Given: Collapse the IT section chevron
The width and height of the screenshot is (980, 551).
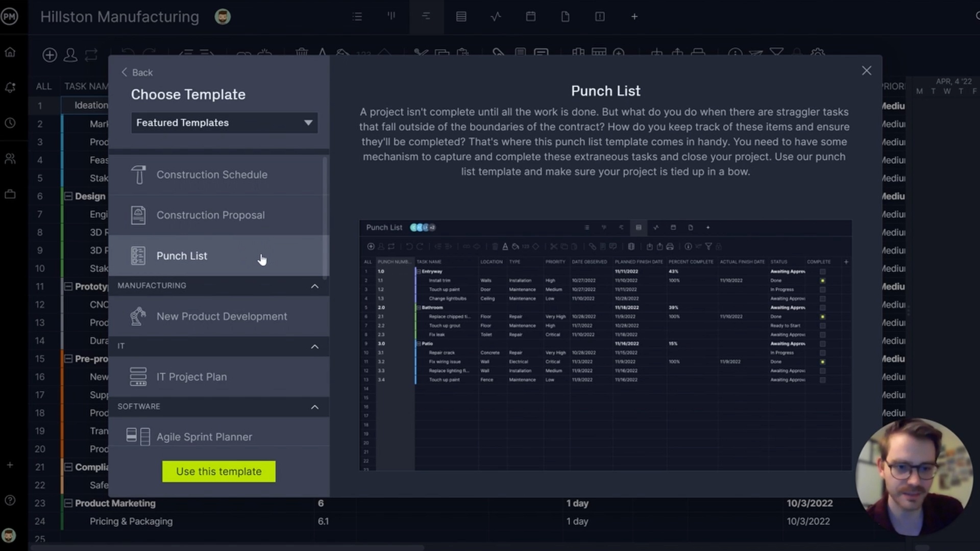Looking at the screenshot, I should (x=314, y=346).
